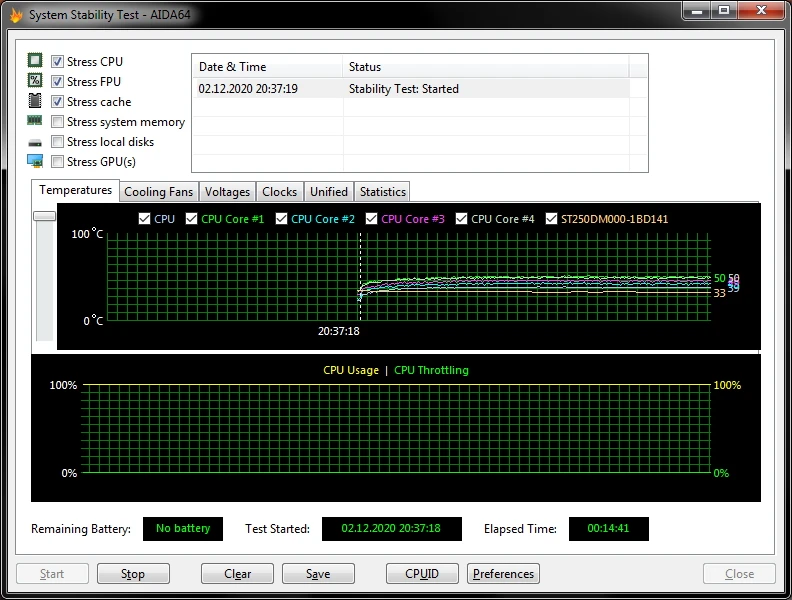This screenshot has width=792, height=600.
Task: Click the Test Started value field
Action: (x=391, y=529)
